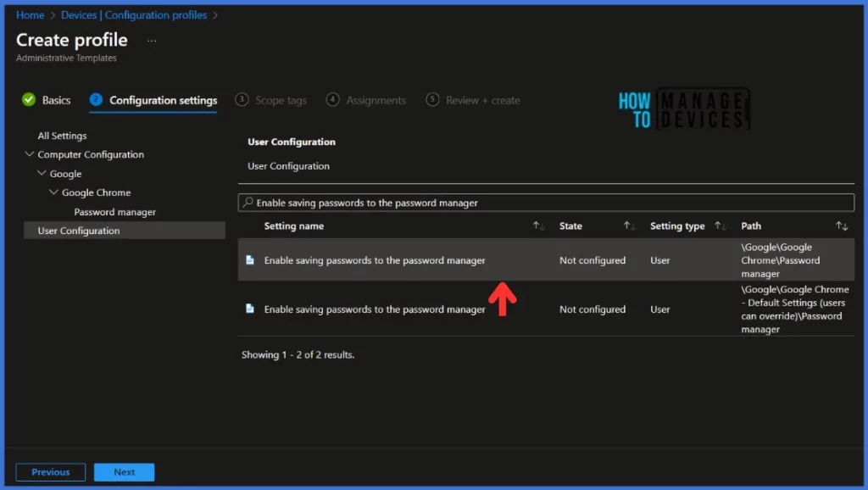The image size is (868, 490).
Task: Open the first Enable saving passwords setting
Action: [375, 260]
